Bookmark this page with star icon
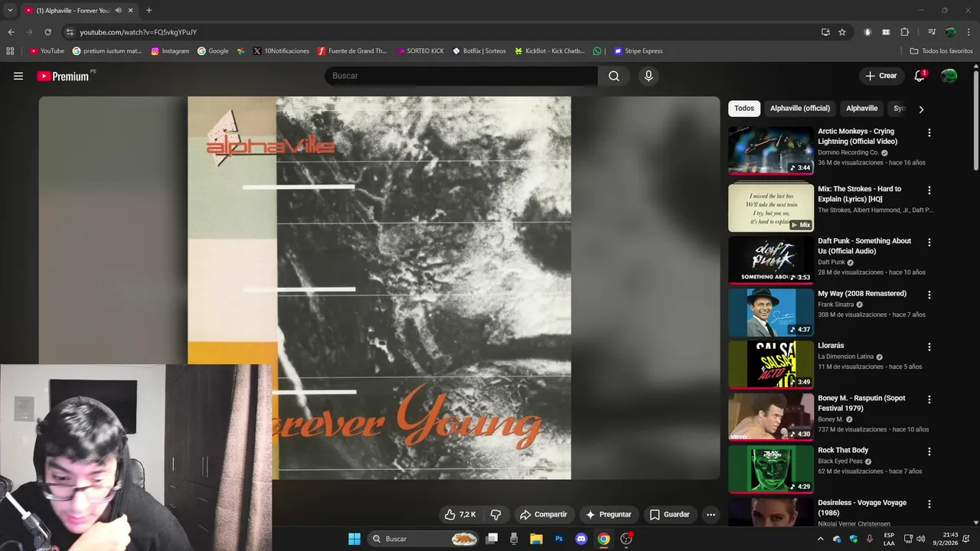 842,32
